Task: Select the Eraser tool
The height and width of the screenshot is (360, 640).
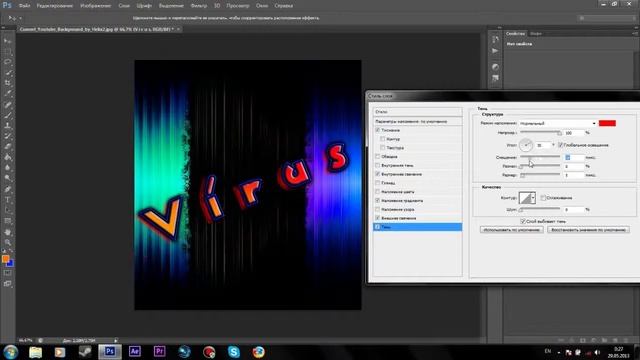Action: [8, 147]
